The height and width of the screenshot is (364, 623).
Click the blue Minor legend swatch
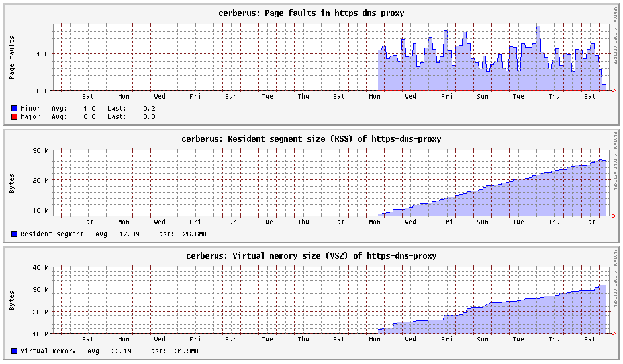pyautogui.click(x=15, y=108)
